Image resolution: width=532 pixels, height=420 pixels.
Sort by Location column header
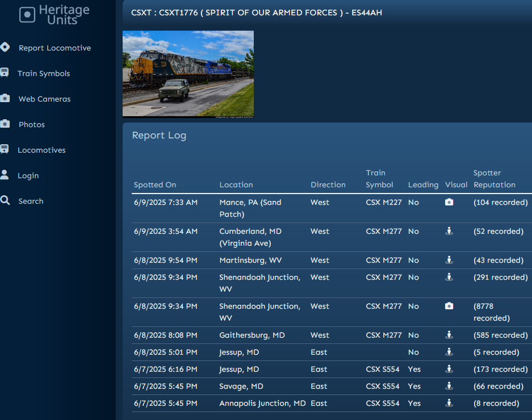tap(236, 184)
